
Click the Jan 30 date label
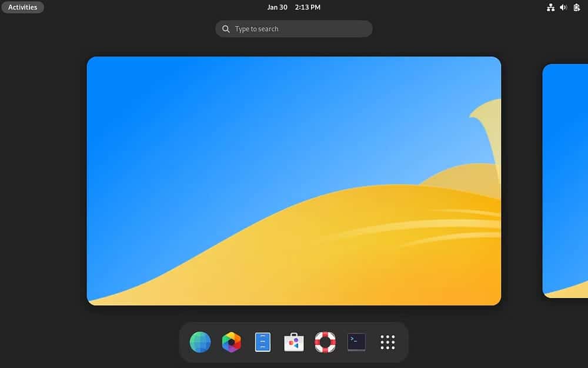(x=278, y=7)
